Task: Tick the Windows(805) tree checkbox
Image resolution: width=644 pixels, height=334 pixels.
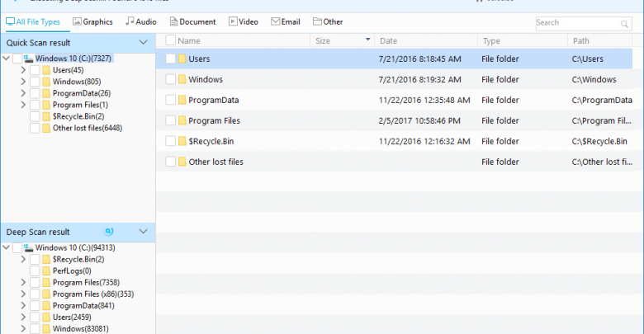Action: 35,82
